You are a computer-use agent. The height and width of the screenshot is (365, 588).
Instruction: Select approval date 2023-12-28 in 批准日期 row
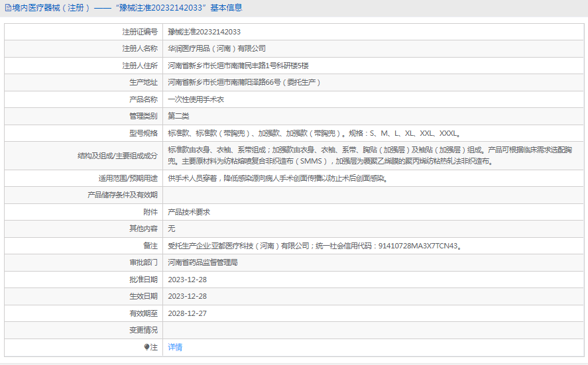tap(187, 280)
